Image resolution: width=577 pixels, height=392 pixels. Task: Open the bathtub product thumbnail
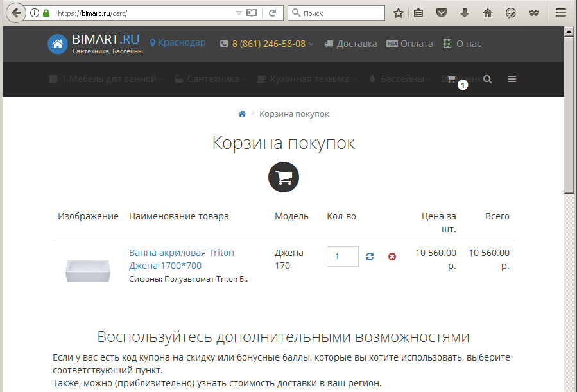click(x=88, y=271)
